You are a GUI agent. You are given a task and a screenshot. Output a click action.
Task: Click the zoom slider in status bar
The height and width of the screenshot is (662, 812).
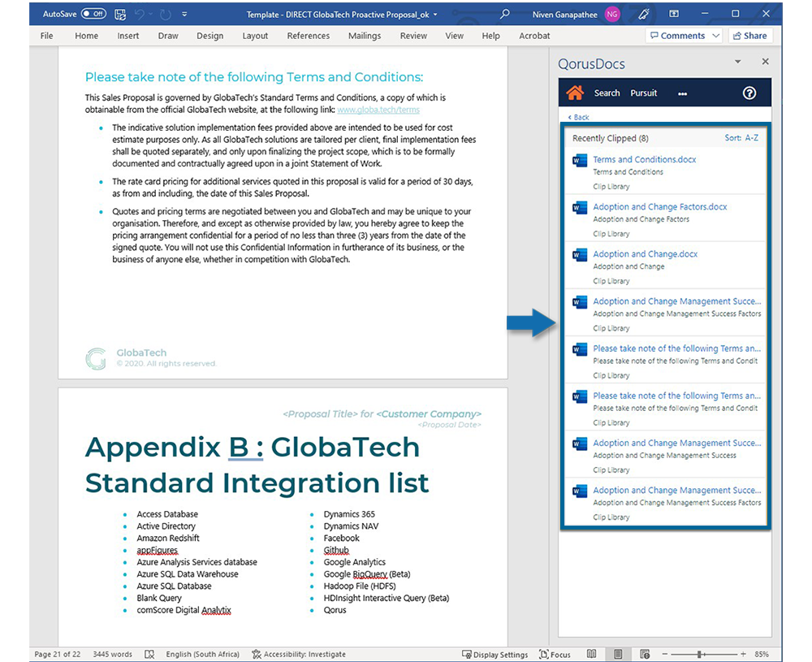[x=700, y=654]
